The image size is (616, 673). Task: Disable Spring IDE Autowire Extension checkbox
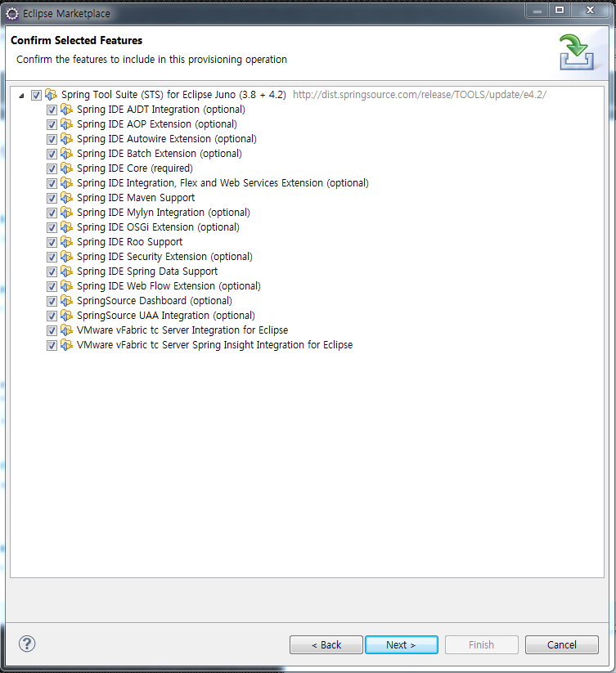point(52,140)
